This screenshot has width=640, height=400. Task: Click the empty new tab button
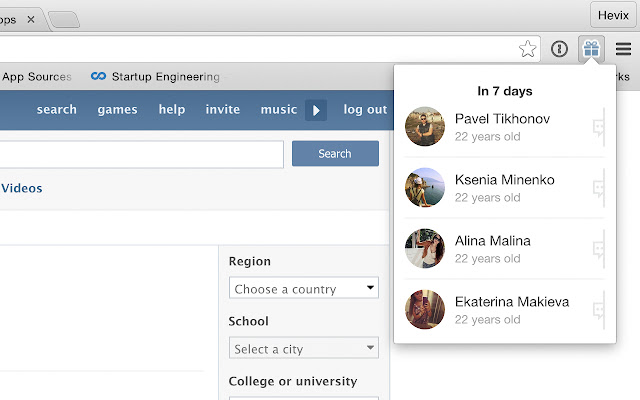[x=63, y=19]
